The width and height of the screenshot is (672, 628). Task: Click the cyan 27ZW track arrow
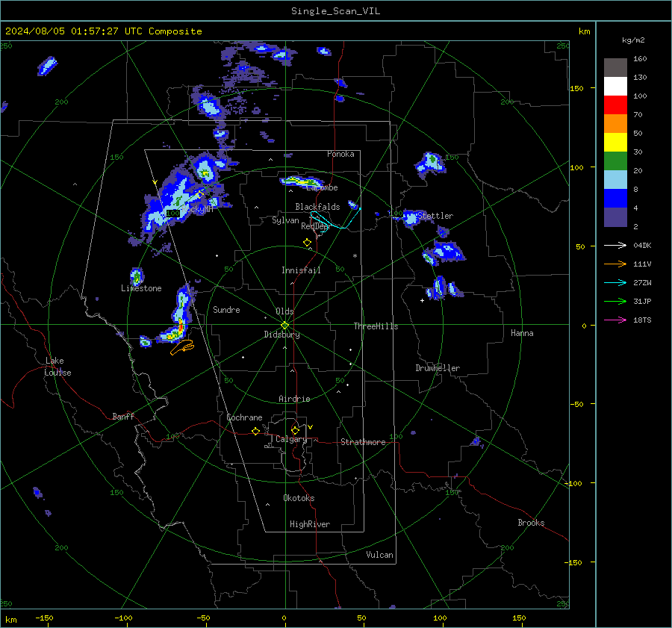point(615,282)
